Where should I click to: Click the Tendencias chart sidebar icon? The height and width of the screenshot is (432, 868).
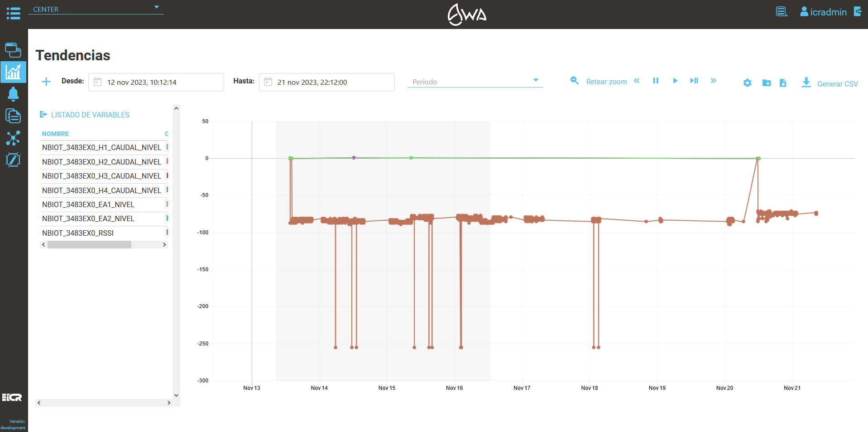(x=13, y=72)
